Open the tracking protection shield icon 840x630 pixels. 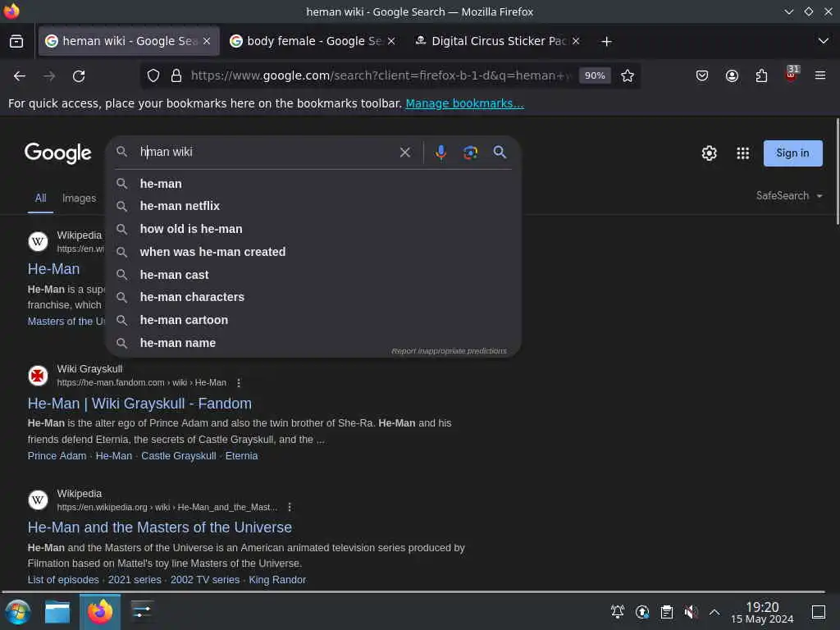coord(153,75)
